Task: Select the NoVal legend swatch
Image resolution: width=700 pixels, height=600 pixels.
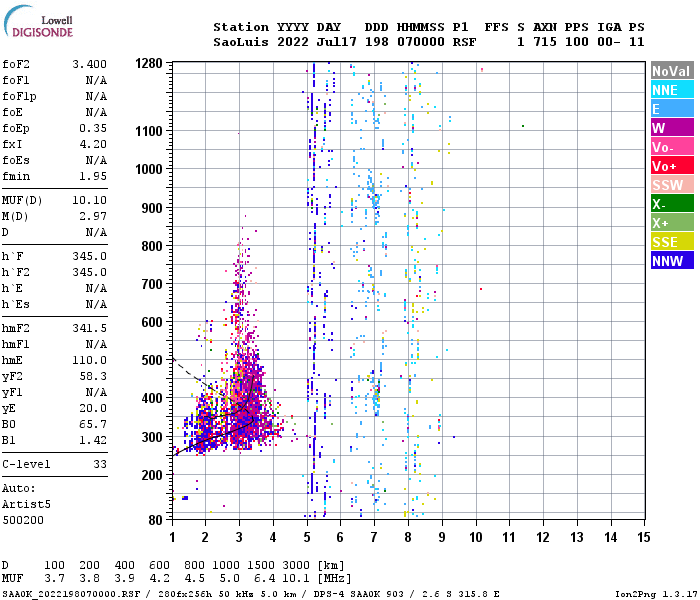Action: point(672,71)
